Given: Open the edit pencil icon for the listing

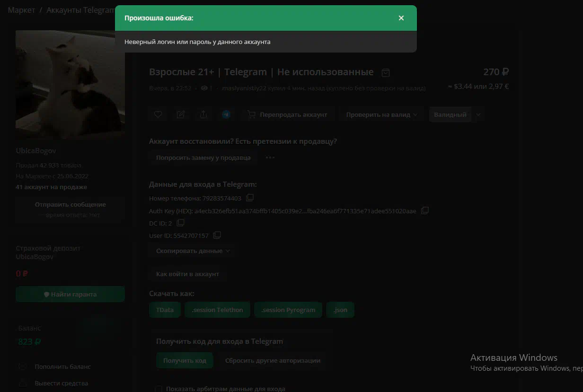Looking at the screenshot, I should point(181,114).
